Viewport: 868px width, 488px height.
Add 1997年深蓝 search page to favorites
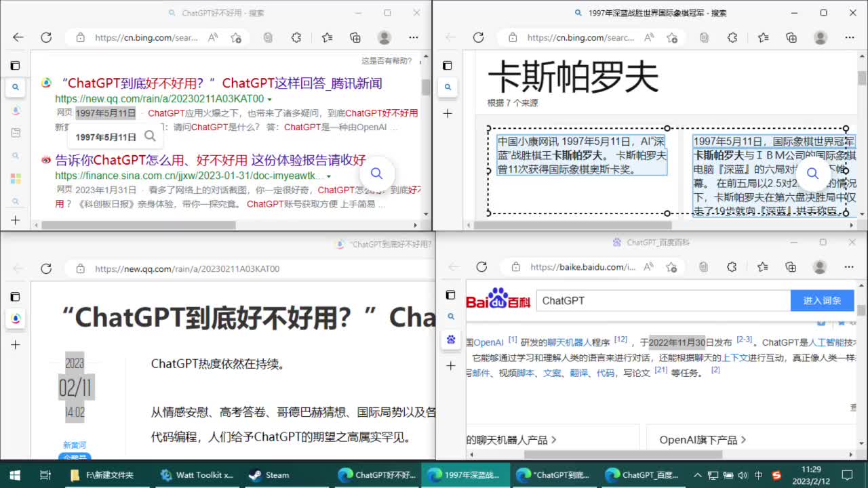click(x=672, y=38)
